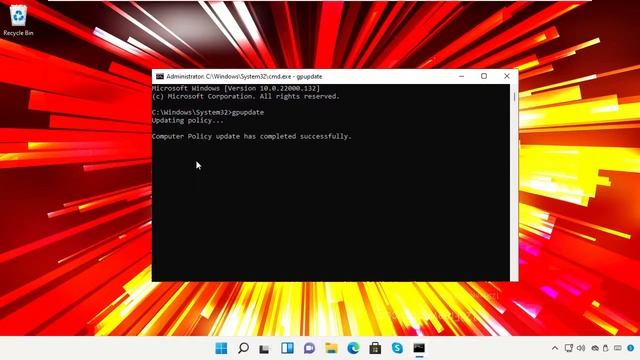This screenshot has width=640, height=360.
Task: Click 'Updating policy...' output line
Action: click(188, 120)
